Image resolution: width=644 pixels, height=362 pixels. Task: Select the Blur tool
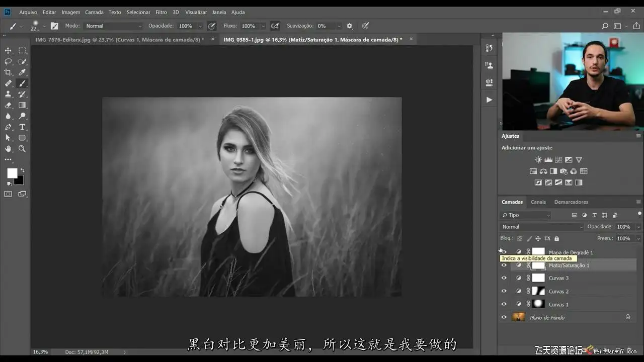coord(8,116)
